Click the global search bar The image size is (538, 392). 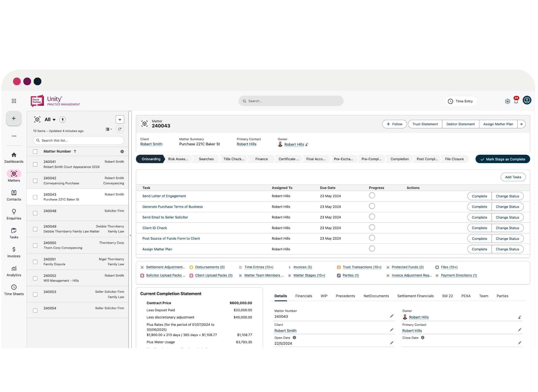(x=291, y=101)
